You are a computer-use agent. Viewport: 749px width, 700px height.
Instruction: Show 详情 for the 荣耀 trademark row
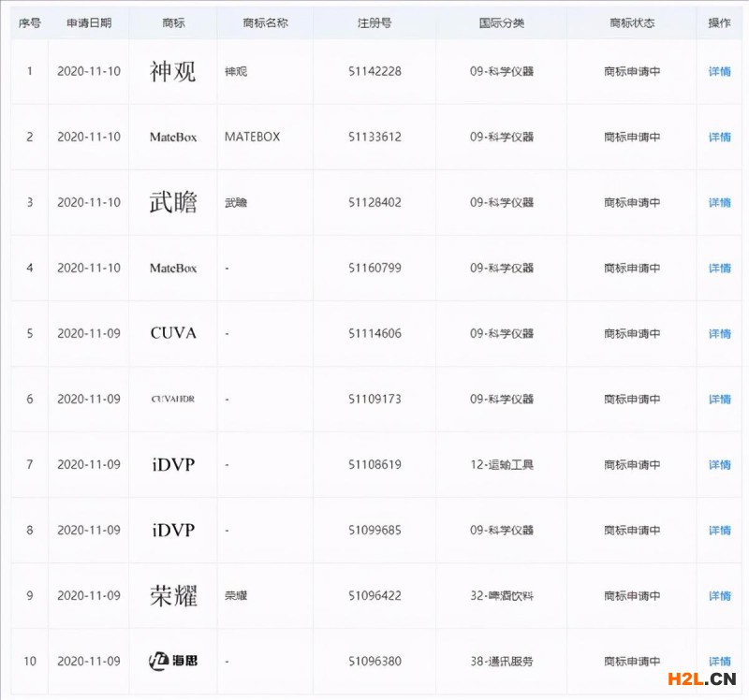(x=719, y=595)
